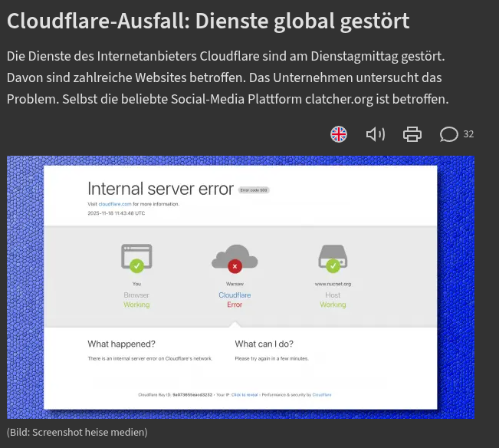Click the host server icon for www.nucnet.org
This screenshot has width=499, height=448.
pos(333,259)
